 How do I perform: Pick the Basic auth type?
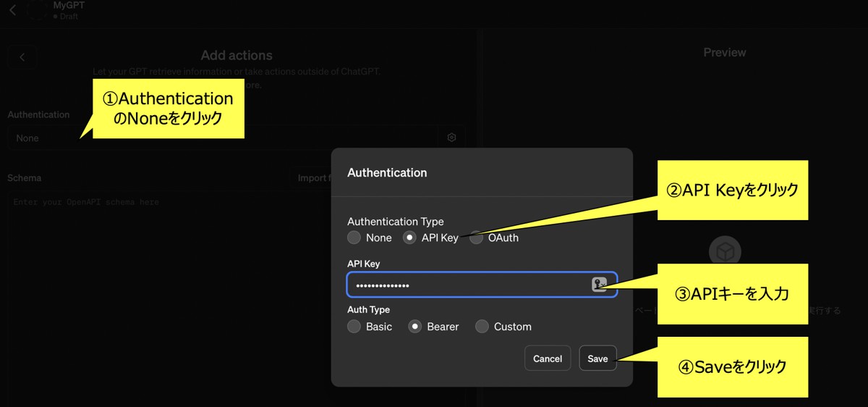click(x=354, y=327)
